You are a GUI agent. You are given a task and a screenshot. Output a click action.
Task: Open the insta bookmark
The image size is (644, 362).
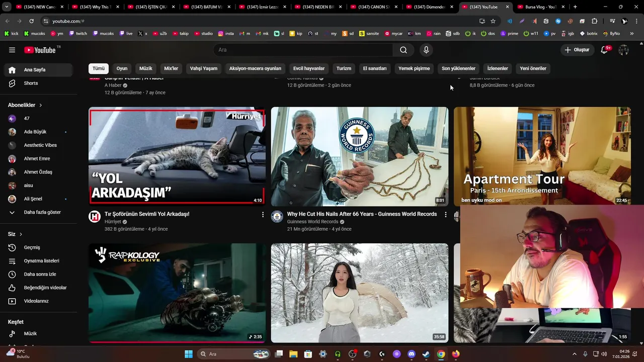tap(226, 34)
